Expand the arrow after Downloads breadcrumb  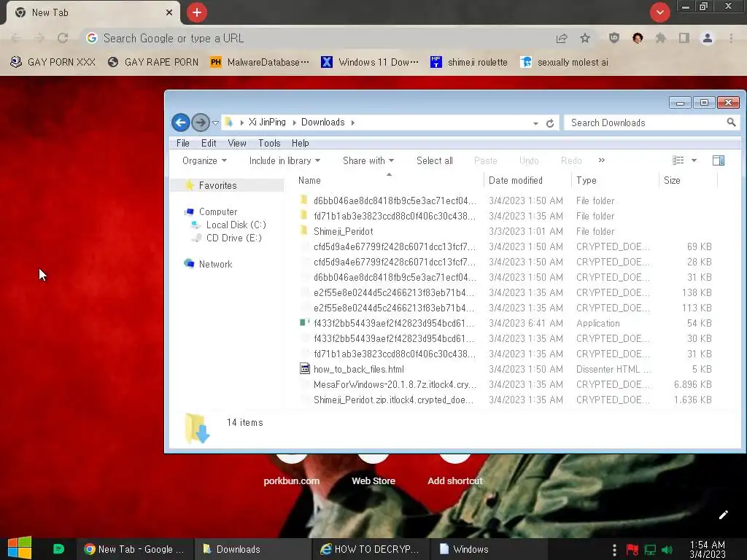[x=353, y=122]
